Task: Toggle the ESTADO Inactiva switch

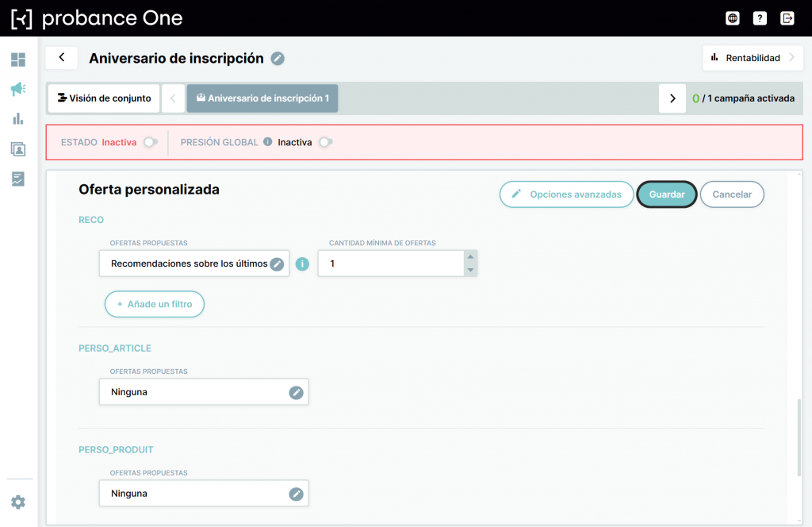Action: click(151, 142)
